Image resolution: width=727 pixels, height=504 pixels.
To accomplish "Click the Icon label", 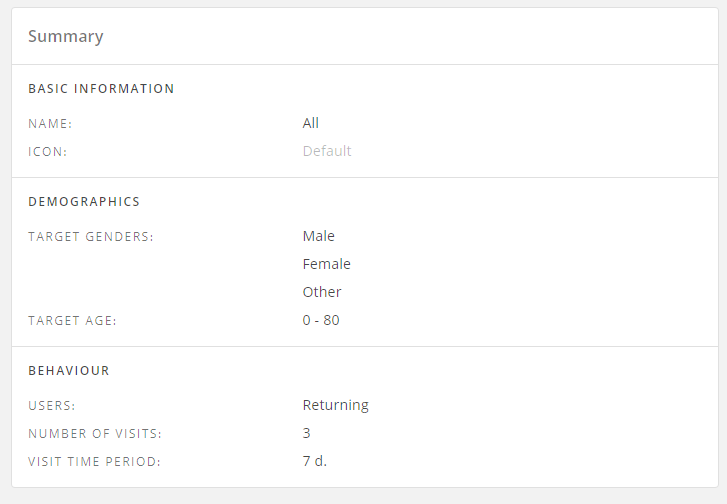I will (48, 152).
